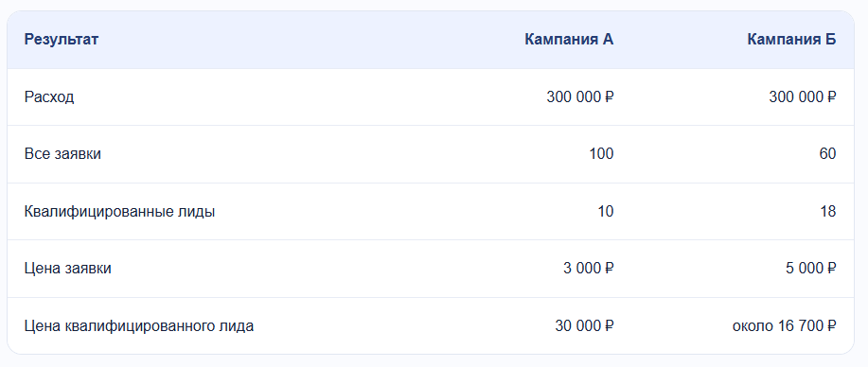Click the qualified leads value 10

pyautogui.click(x=606, y=212)
